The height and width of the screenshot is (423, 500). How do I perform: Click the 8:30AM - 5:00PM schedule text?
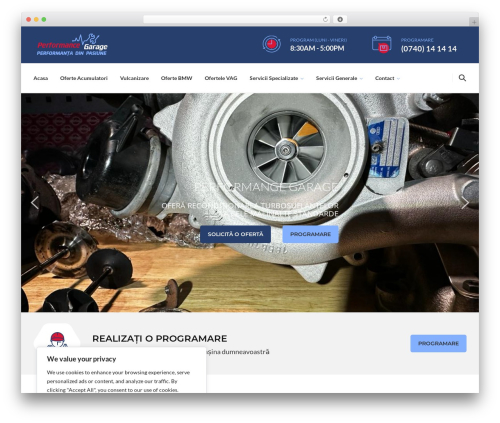tap(317, 48)
